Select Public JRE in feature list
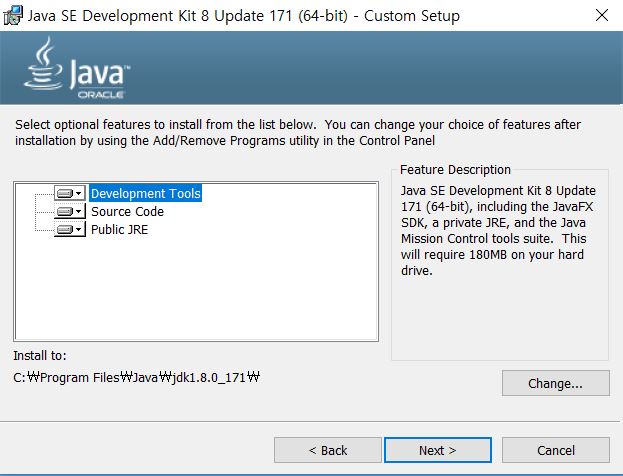 click(x=119, y=229)
